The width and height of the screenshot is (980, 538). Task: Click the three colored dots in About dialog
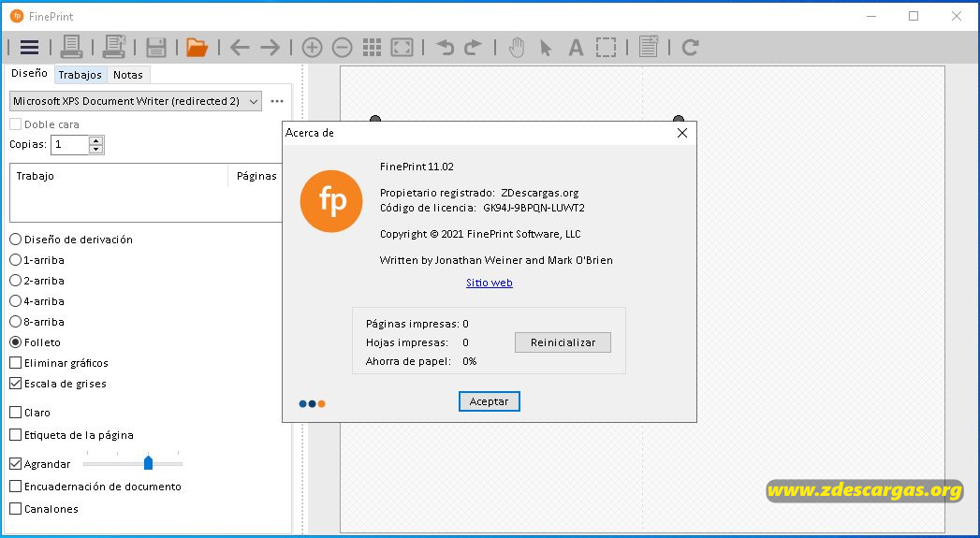[x=312, y=403]
